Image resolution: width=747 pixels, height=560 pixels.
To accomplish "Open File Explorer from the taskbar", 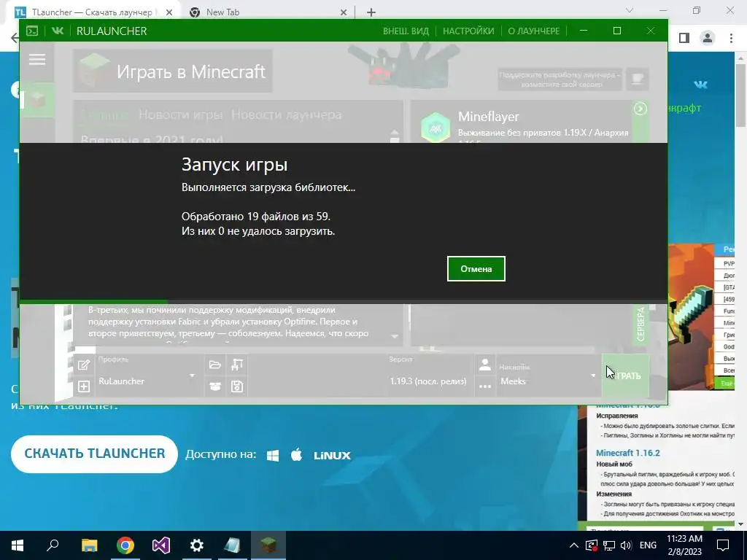I will [x=89, y=545].
